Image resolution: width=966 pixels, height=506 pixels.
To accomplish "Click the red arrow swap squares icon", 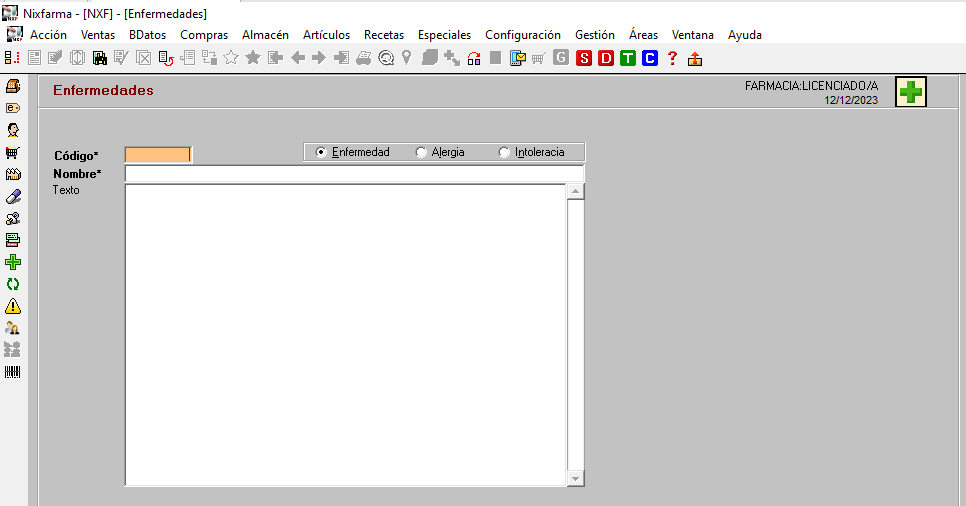I will click(474, 59).
